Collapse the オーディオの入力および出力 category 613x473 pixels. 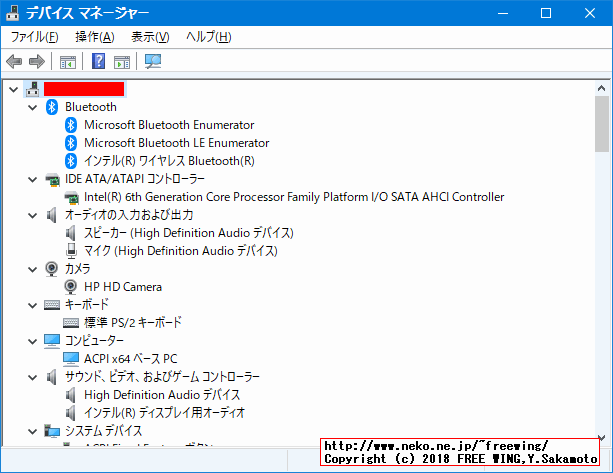(x=33, y=215)
